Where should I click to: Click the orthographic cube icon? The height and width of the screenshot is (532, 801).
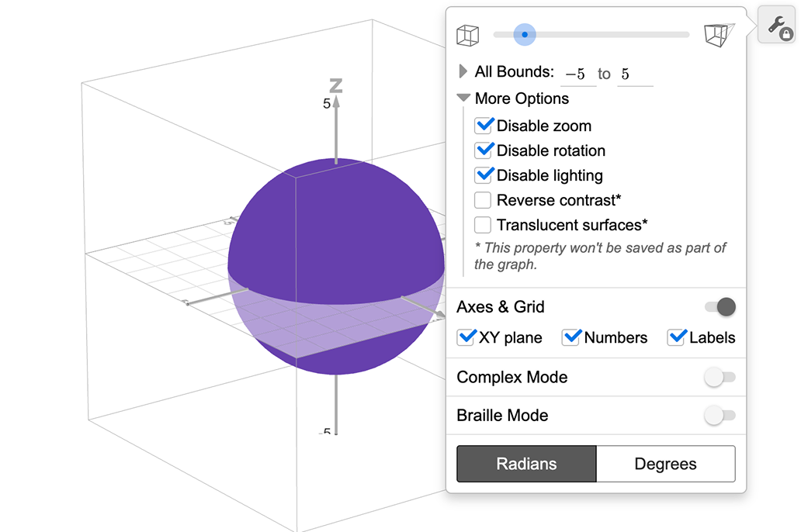467,35
